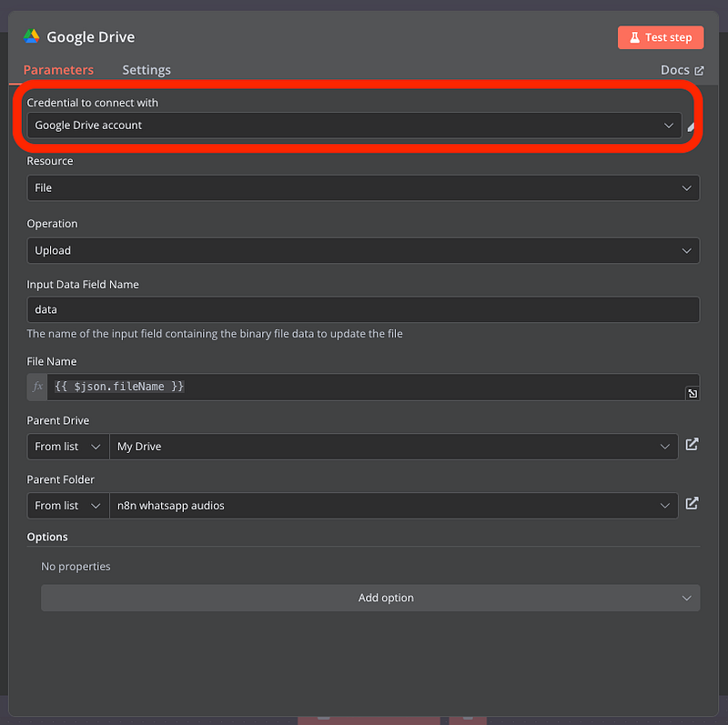Open the Parent Folder external link icon
Viewport: 728px width, 725px height.
point(692,504)
